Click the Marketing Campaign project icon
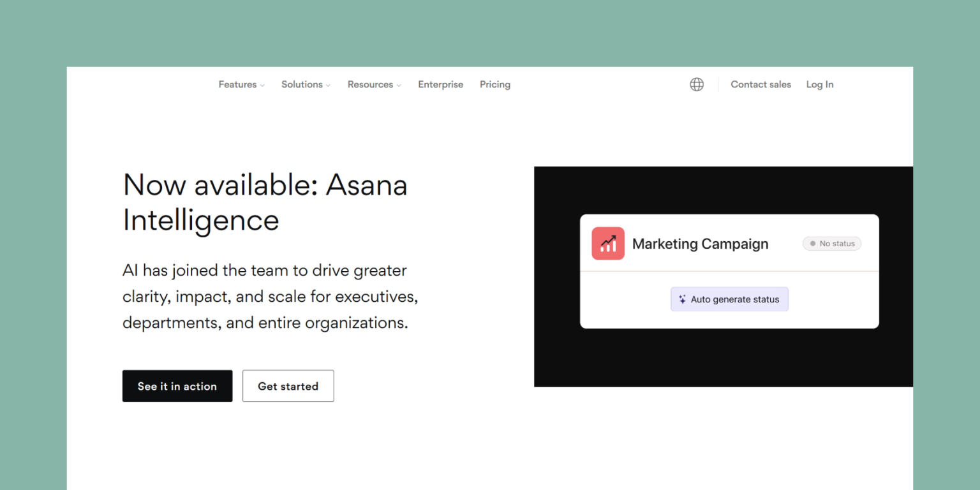Screen dimensions: 980x490 (607, 243)
